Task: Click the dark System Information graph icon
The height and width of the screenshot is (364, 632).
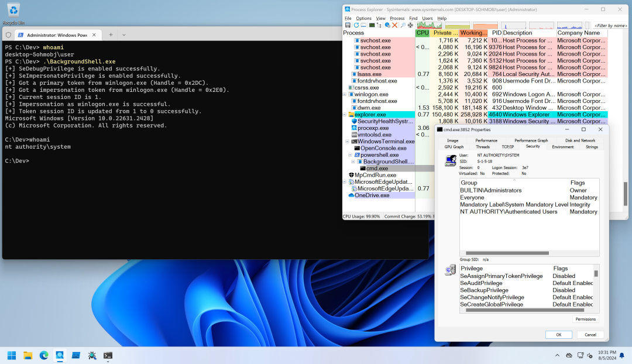Action: 372,25
